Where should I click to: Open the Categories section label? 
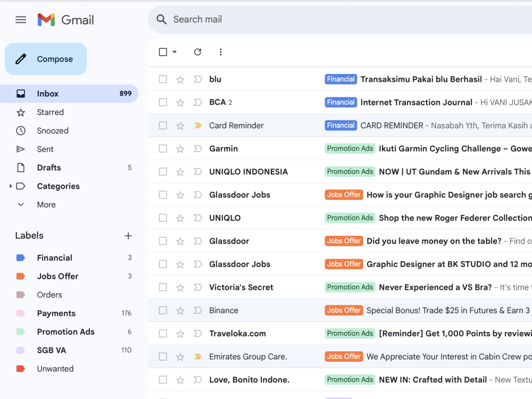point(59,186)
